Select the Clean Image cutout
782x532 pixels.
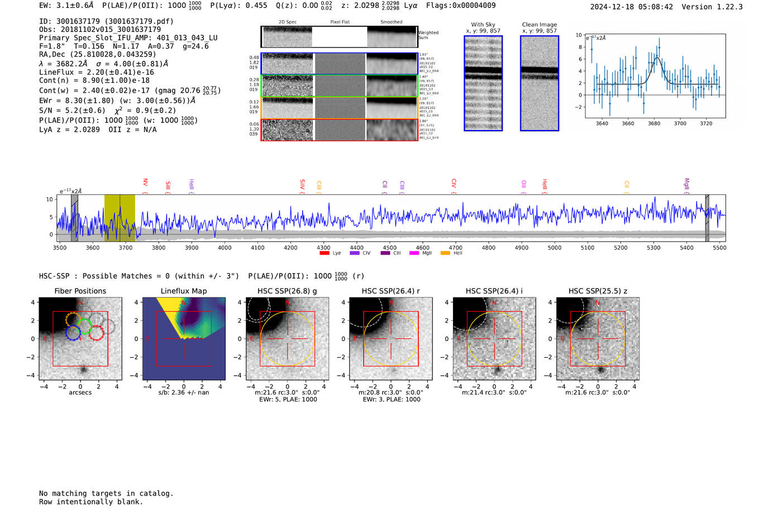[x=540, y=83]
